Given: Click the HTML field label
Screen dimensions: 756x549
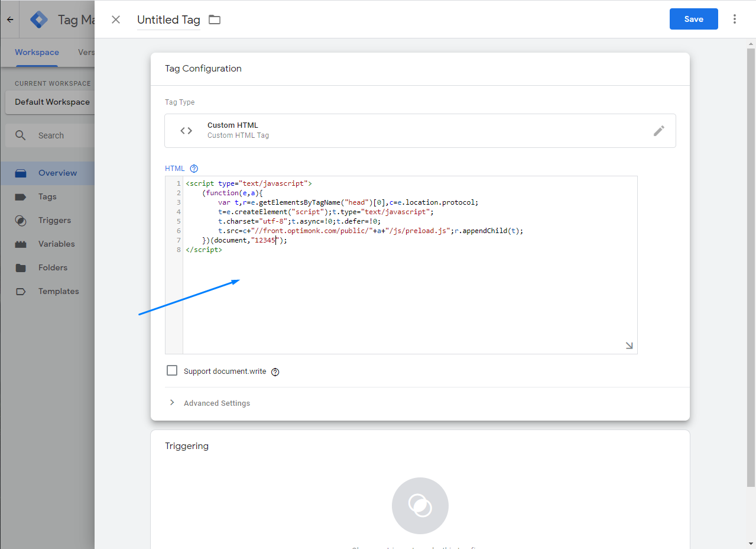Looking at the screenshot, I should click(175, 169).
